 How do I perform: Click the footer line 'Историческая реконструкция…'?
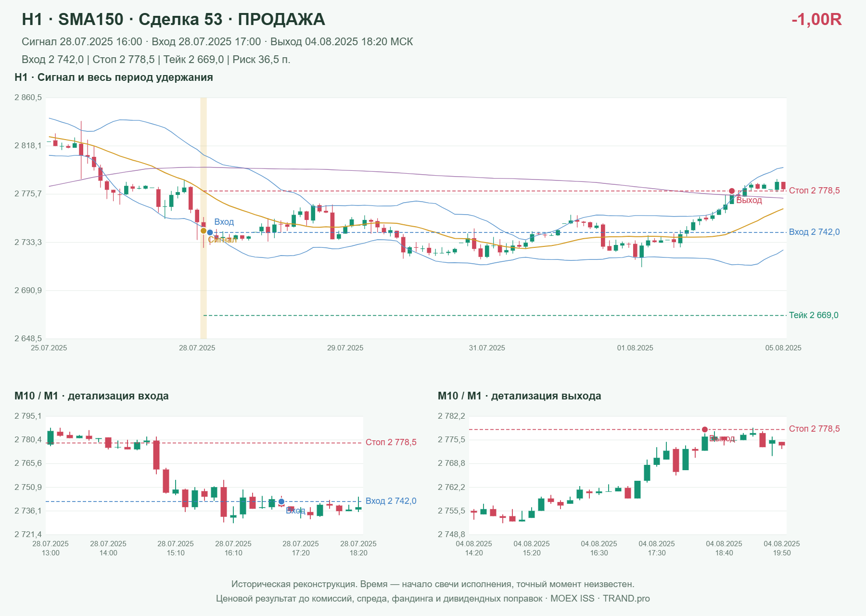433,584
